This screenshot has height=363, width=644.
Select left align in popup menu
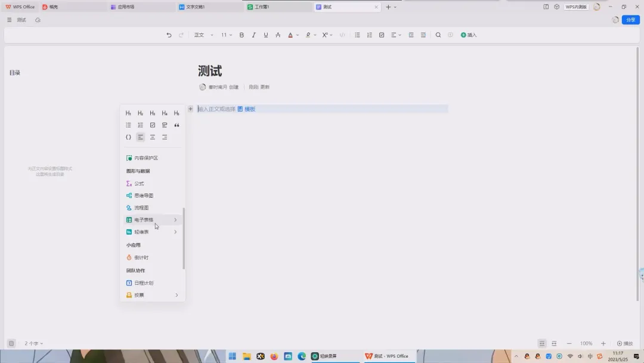pos(141,137)
